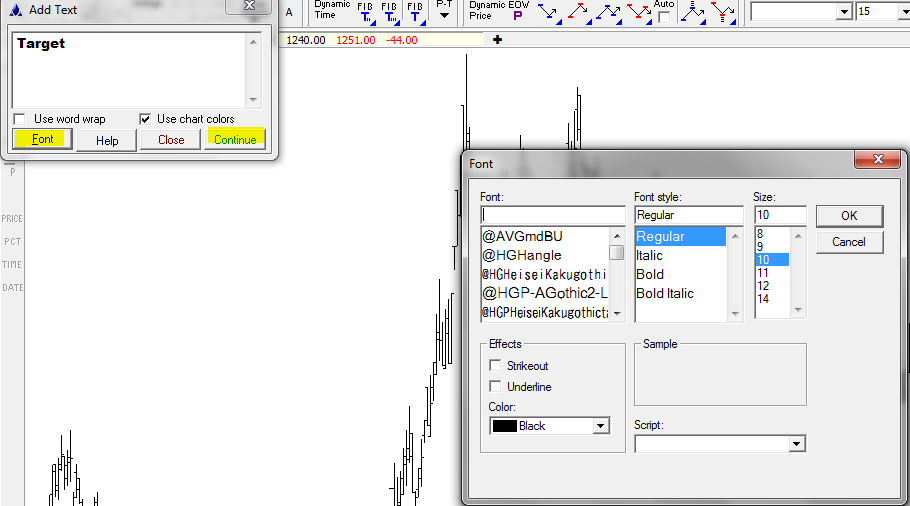Select the blue three-point zigzag price tool
The image size is (910, 506).
pyautogui.click(x=609, y=13)
